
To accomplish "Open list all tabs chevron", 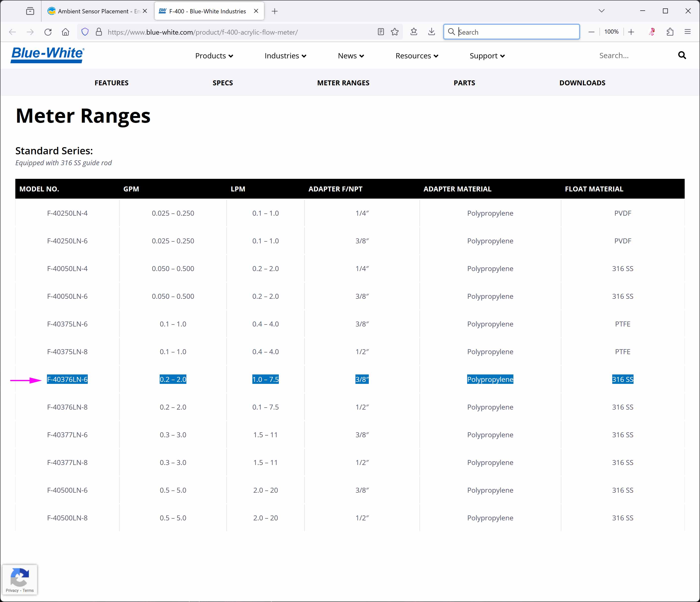I will tap(601, 11).
